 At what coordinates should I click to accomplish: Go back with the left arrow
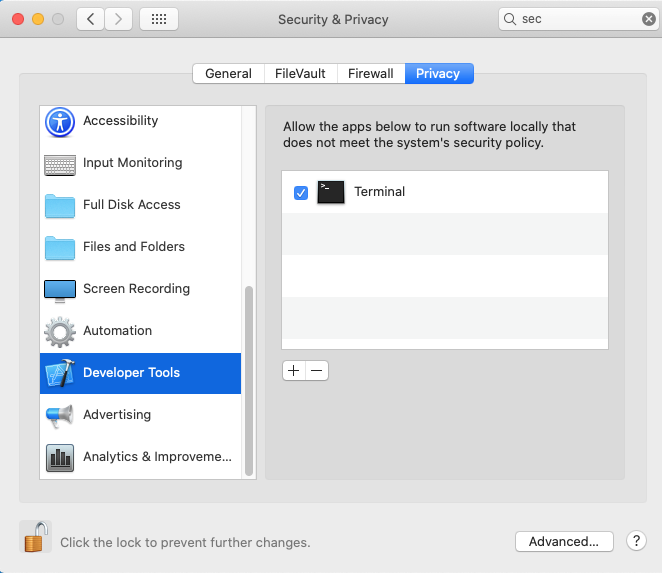click(90, 19)
